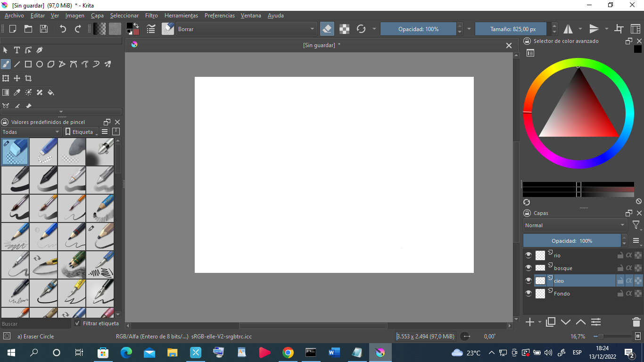Close the [Sin guardar] document tab
The image size is (644, 362).
click(x=509, y=45)
